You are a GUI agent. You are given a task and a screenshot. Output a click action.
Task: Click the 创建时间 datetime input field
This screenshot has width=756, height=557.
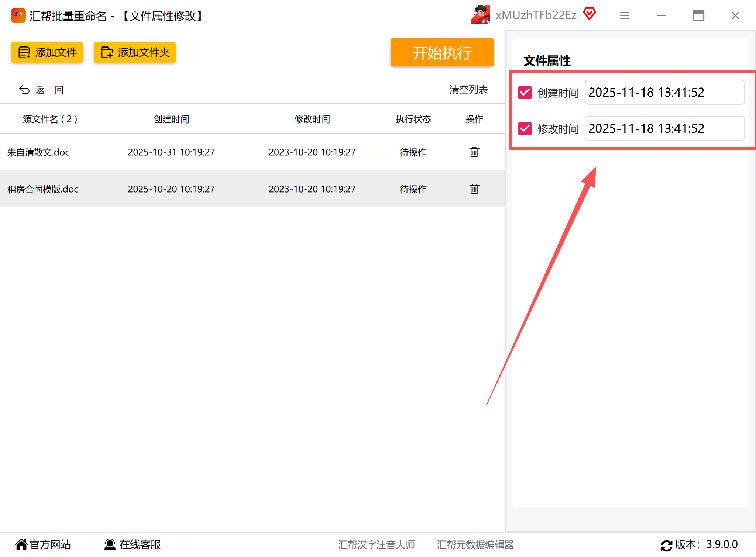coord(664,92)
